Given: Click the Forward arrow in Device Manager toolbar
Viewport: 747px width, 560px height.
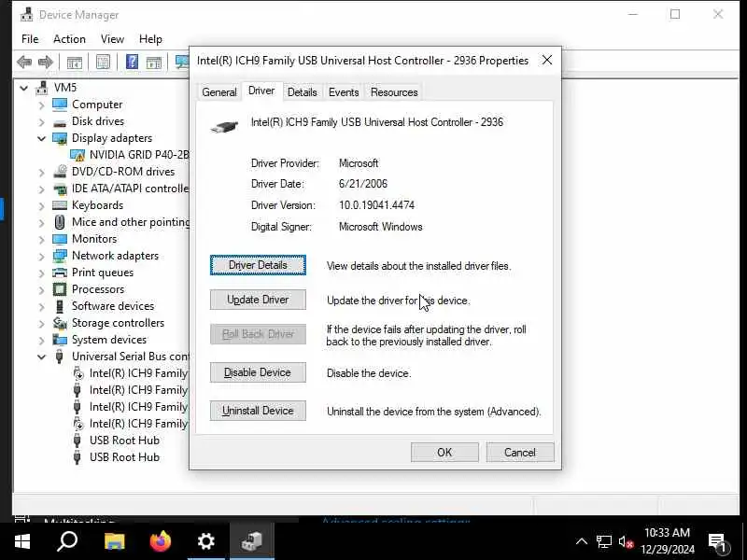Looking at the screenshot, I should (x=45, y=62).
